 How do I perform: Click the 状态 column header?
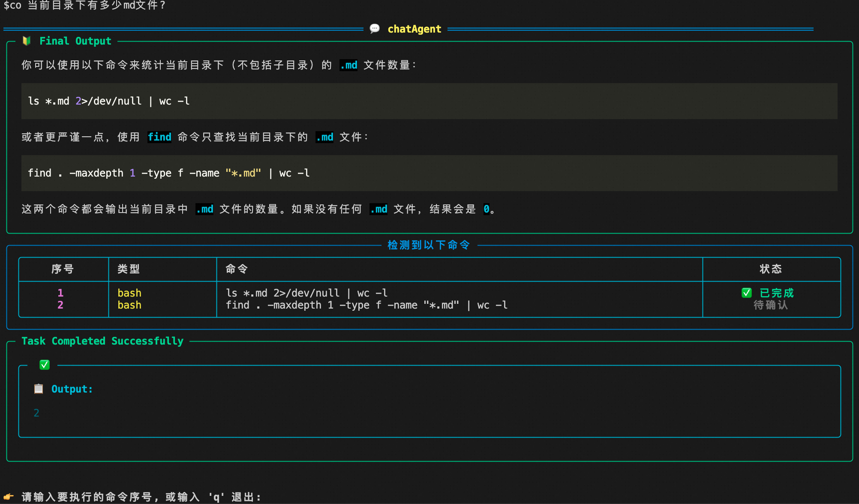point(770,269)
